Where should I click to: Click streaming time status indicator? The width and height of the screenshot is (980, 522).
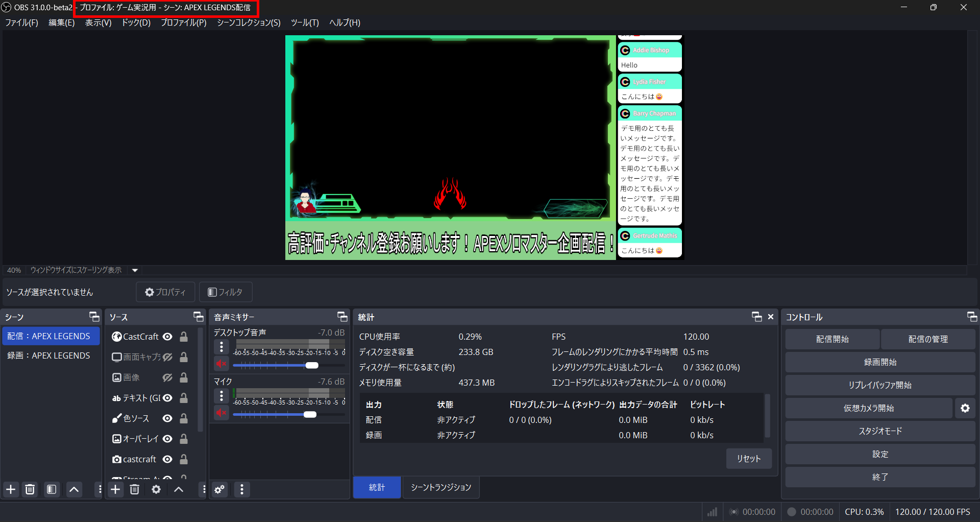click(752, 512)
